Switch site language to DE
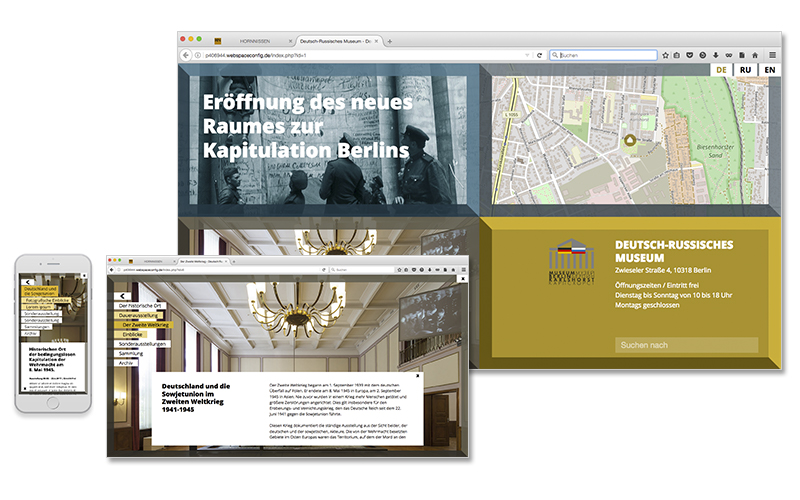 pyautogui.click(x=721, y=70)
